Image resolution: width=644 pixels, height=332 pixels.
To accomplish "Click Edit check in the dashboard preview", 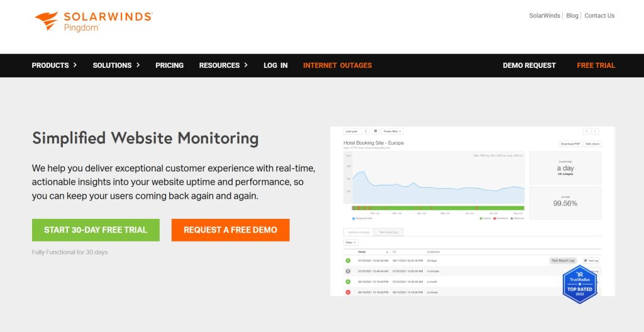I will pos(592,144).
